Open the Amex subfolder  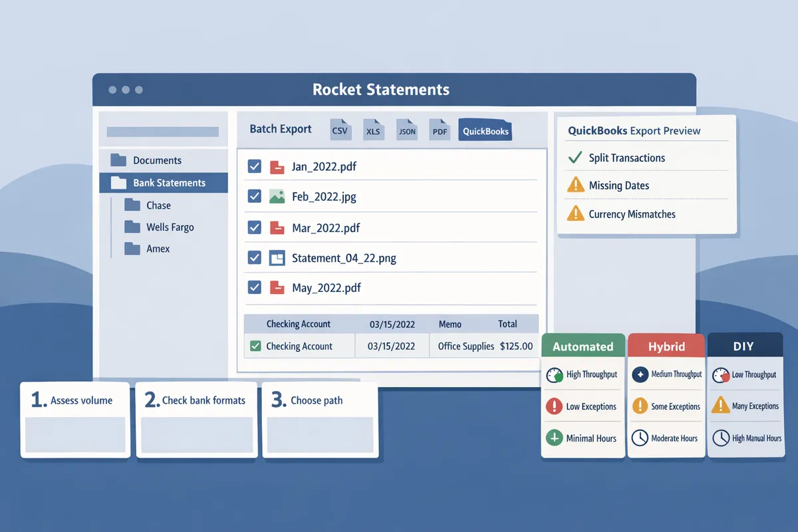158,249
